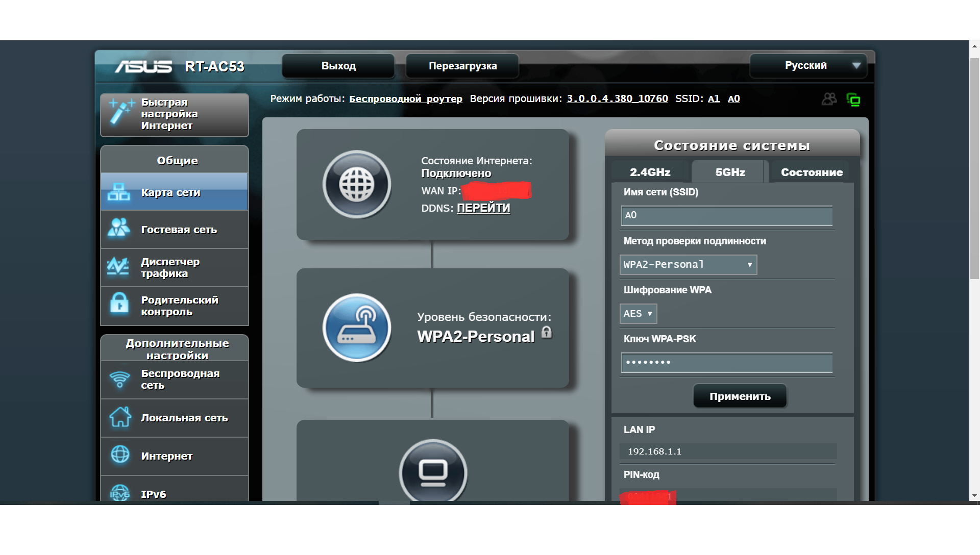The width and height of the screenshot is (980, 555).
Task: Switch to the Состояние tab
Action: [x=812, y=172]
